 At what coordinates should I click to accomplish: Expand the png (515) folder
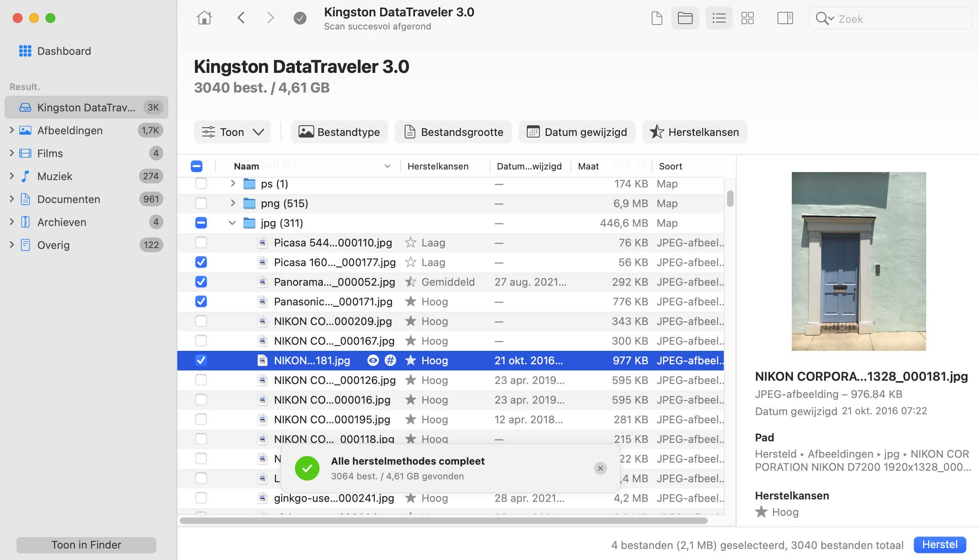click(233, 203)
